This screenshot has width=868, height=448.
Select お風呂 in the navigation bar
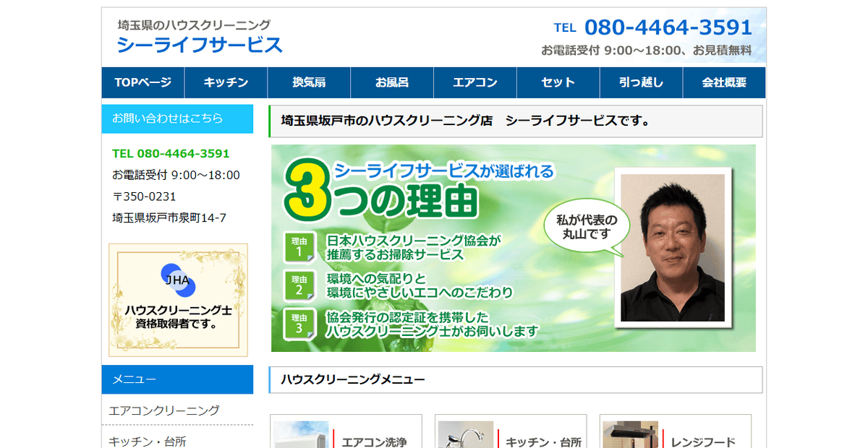point(392,82)
